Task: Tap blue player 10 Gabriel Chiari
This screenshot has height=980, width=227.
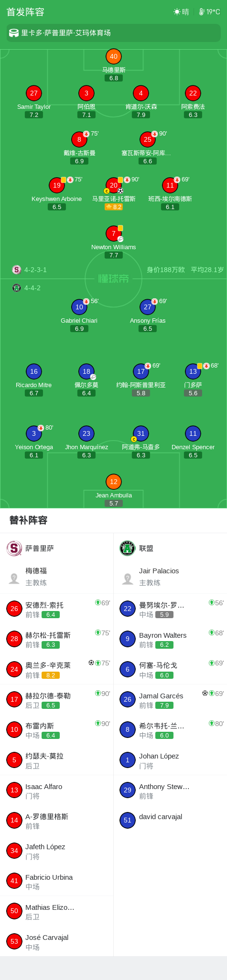Action: click(79, 307)
